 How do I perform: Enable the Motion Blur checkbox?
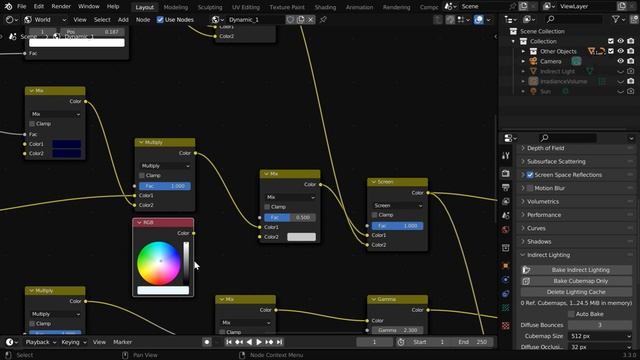tap(530, 188)
